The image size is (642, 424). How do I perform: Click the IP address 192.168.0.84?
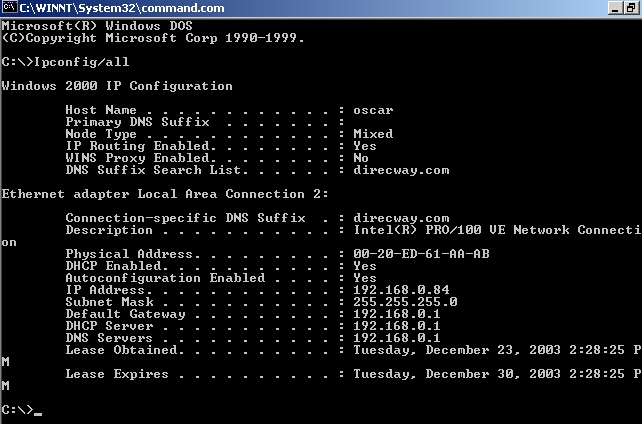[x=401, y=290]
